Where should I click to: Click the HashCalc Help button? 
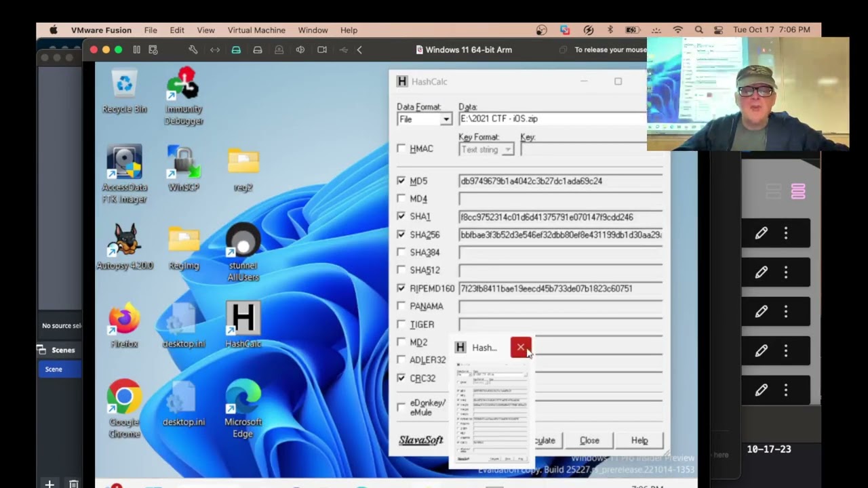click(639, 440)
